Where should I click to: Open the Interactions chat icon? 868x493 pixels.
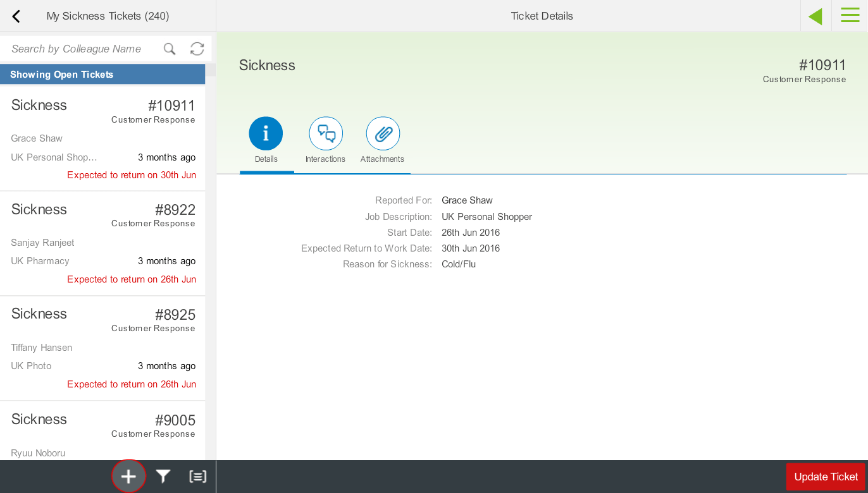326,133
